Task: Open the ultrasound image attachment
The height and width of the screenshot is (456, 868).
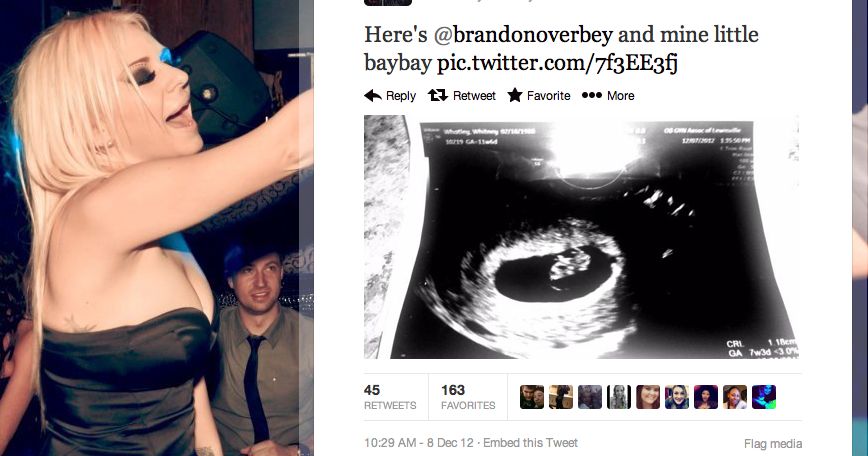Action: tap(582, 237)
